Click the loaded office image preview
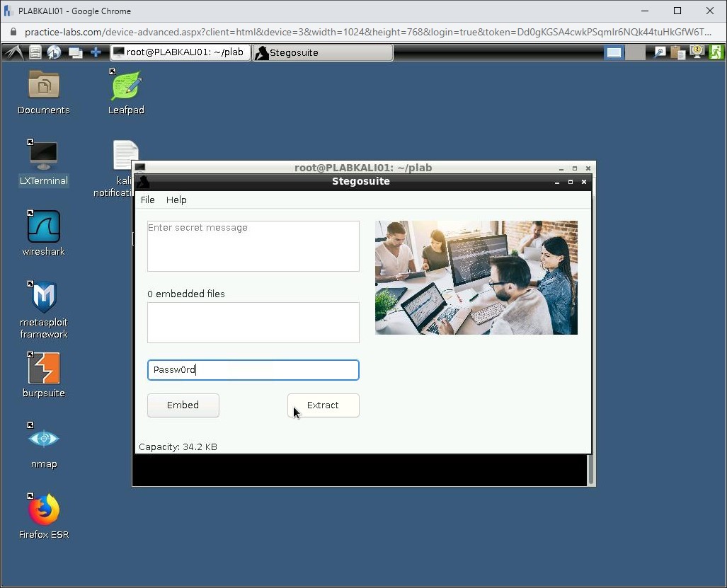727x588 pixels. pyautogui.click(x=476, y=277)
